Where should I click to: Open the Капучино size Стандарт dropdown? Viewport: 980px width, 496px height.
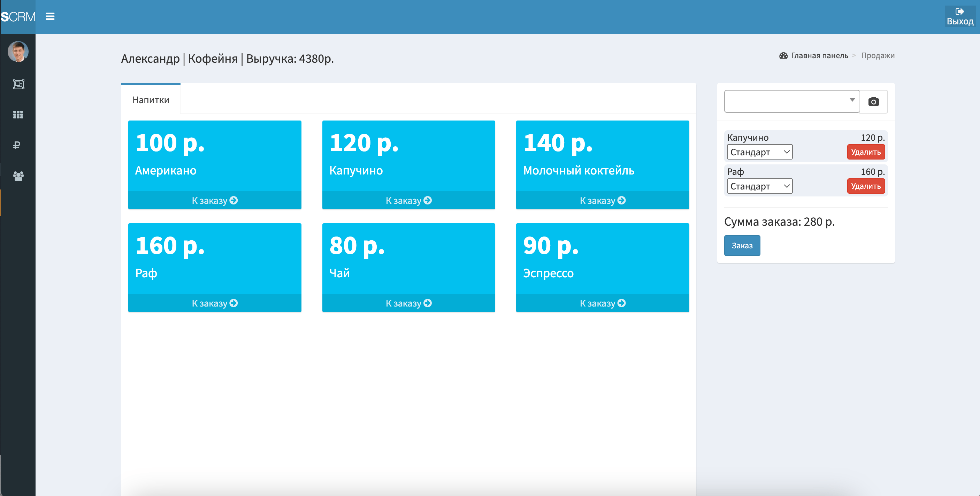[x=759, y=152]
